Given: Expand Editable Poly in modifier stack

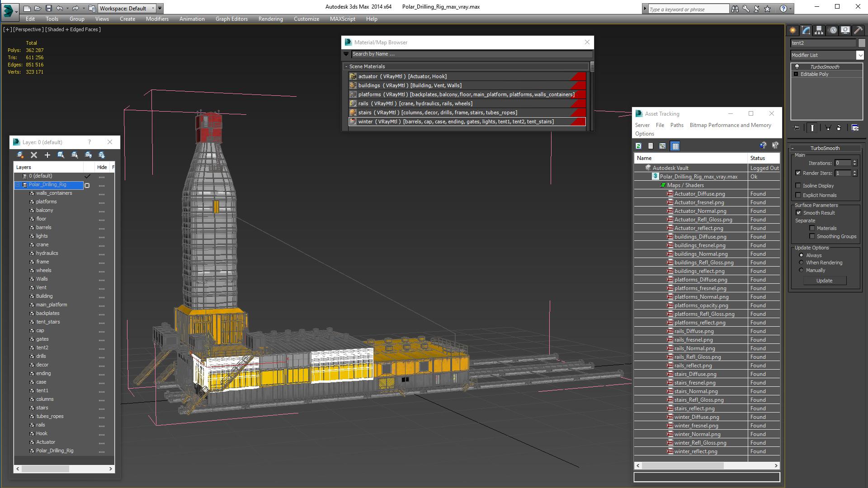Looking at the screenshot, I should 796,74.
